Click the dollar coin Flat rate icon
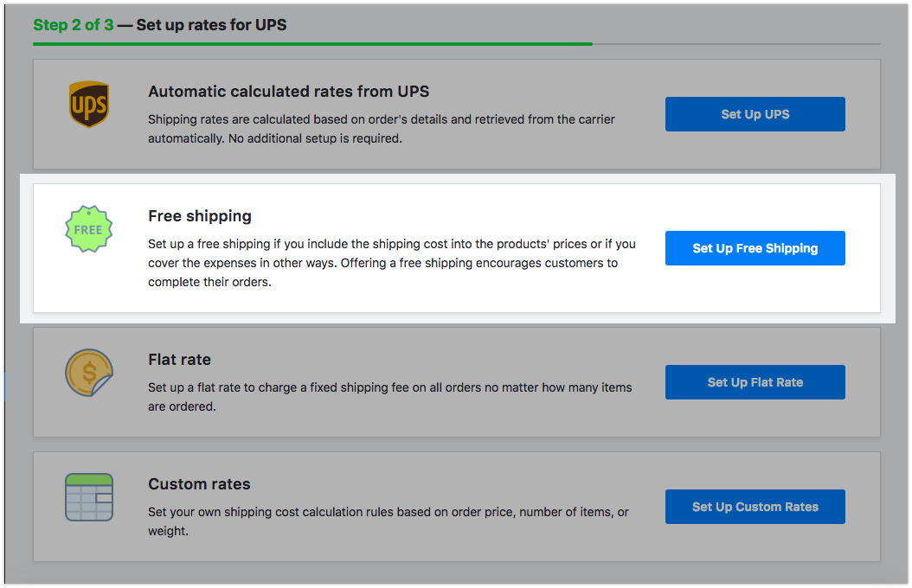 pos(88,373)
